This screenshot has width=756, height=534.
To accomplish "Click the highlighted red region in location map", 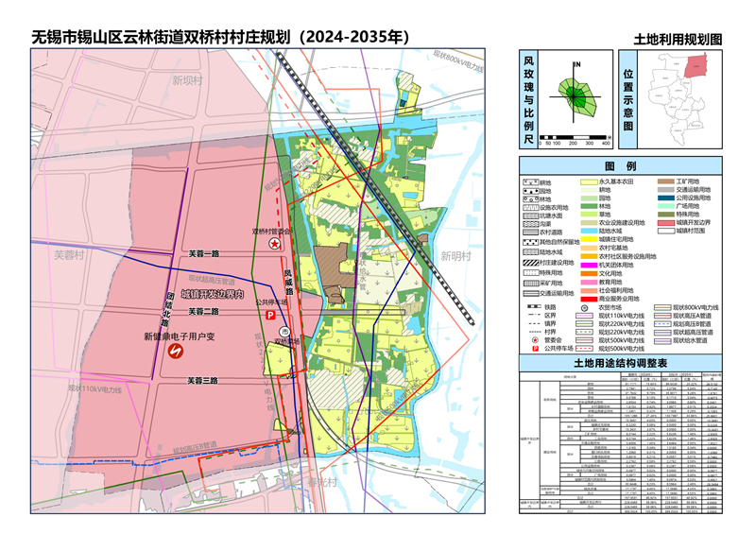I will tap(695, 66).
